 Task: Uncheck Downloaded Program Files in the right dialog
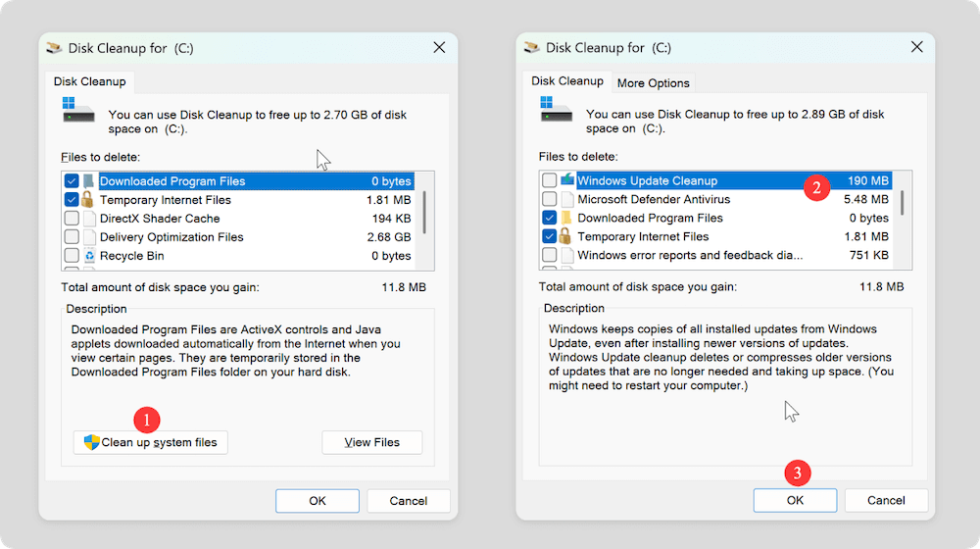pyautogui.click(x=549, y=218)
